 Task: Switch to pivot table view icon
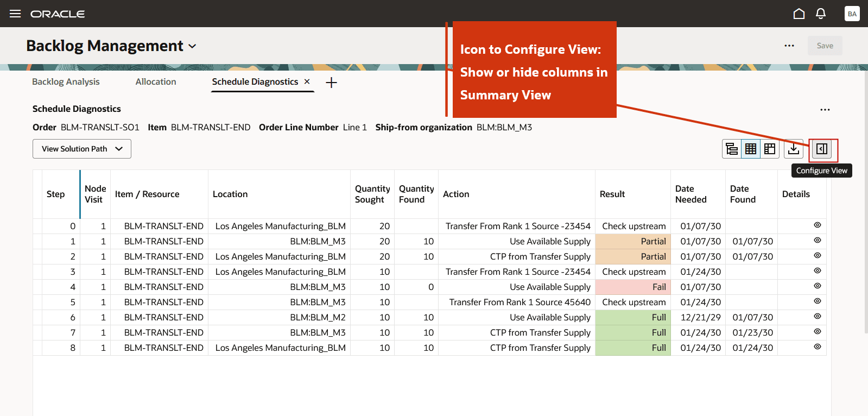coord(770,149)
